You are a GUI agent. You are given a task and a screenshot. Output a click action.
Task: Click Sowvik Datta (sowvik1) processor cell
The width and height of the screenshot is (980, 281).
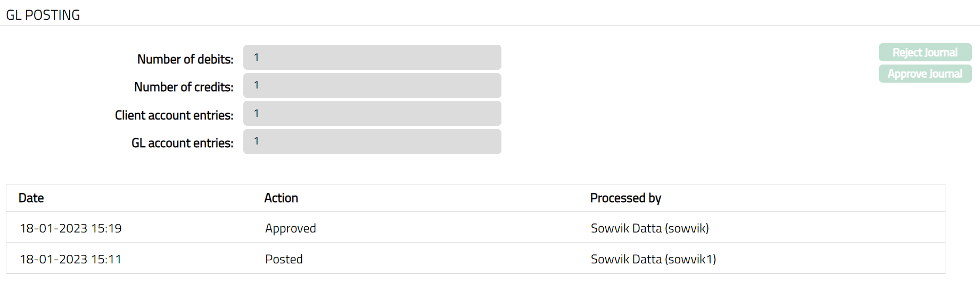(653, 259)
